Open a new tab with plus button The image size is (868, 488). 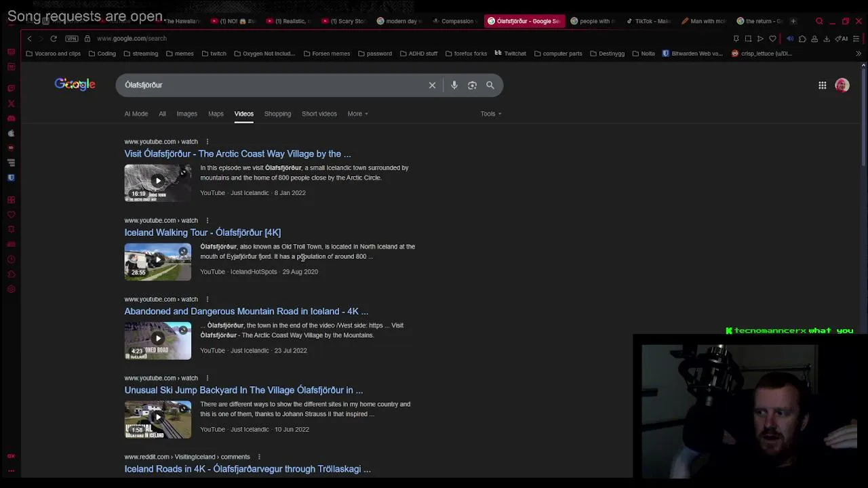click(793, 21)
